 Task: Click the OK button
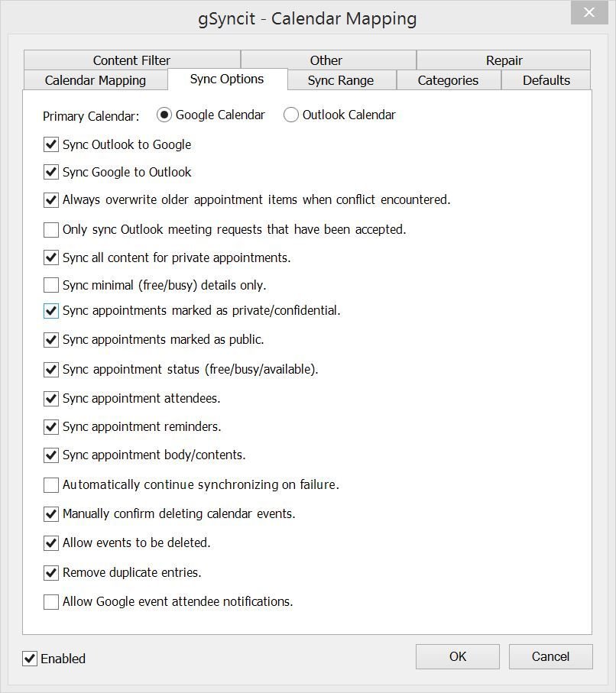(x=458, y=656)
